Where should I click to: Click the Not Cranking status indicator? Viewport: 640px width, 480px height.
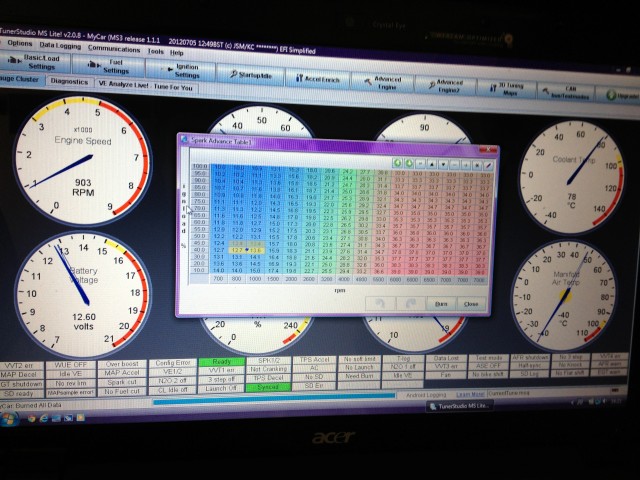coord(268,369)
